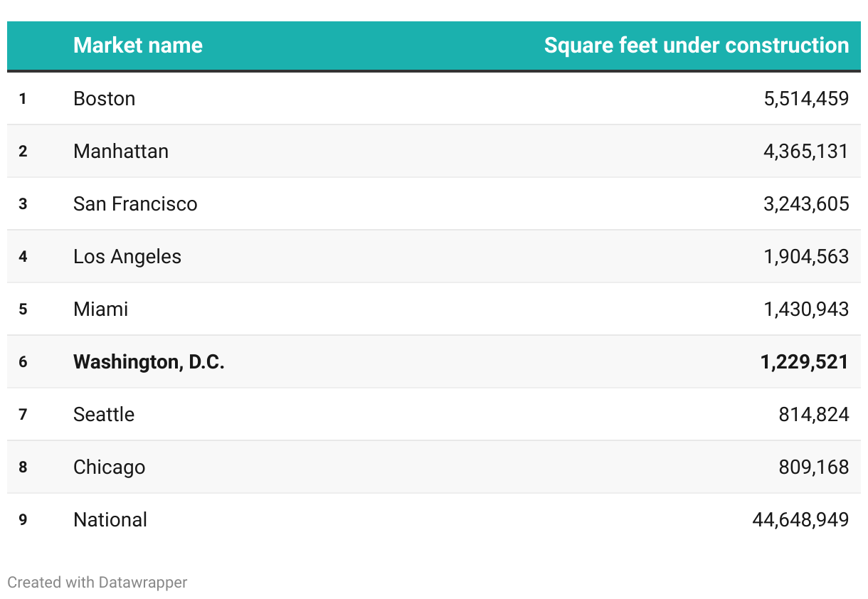Select the Miami row label
Image resolution: width=868 pixels, height=599 pixels.
point(101,309)
